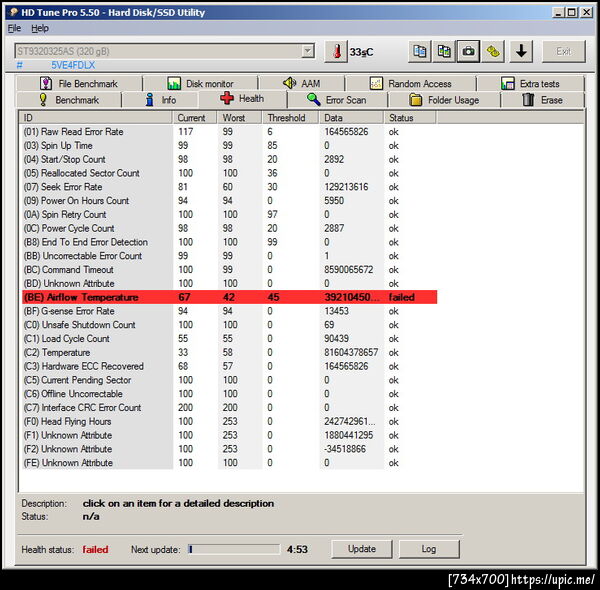Switch to File Benchmark tab
This screenshot has width=600, height=590.
tap(79, 83)
